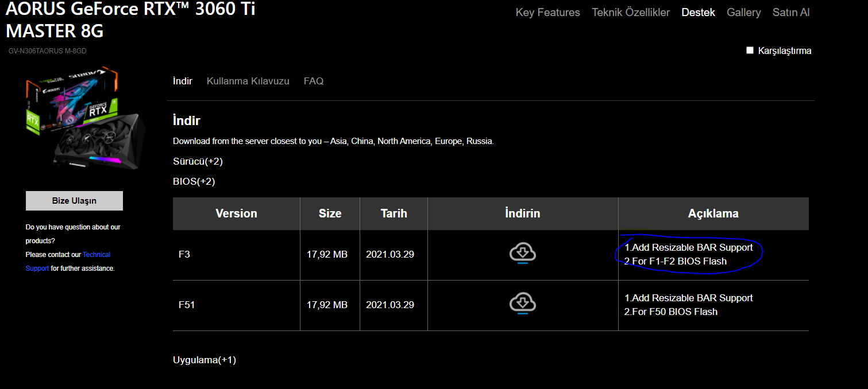Download the F3 BIOS via cloud icon

(x=523, y=254)
